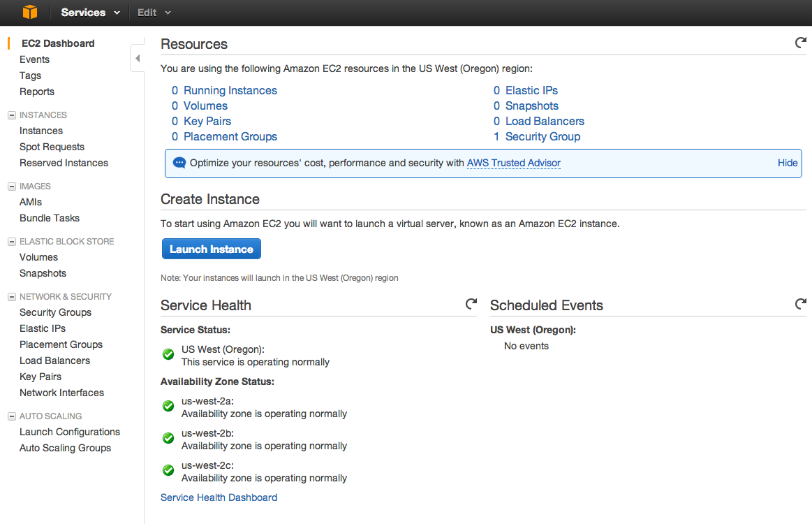Click the green check icon for us-west-2c
This screenshot has width=812, height=524.
(x=168, y=471)
